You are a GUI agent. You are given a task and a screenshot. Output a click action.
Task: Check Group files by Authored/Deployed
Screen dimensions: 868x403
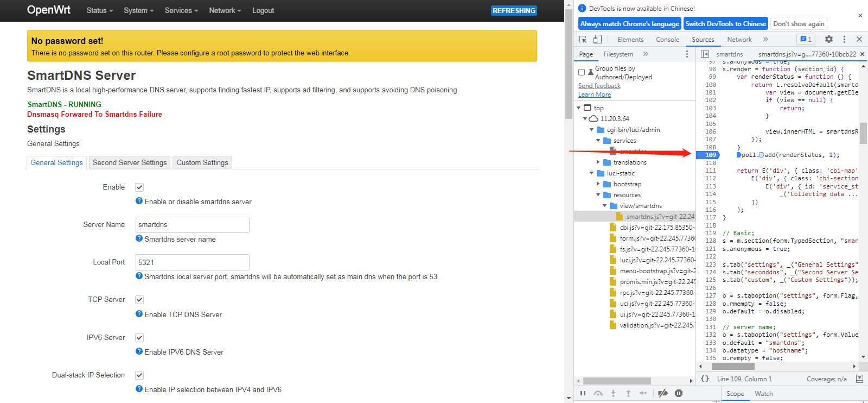point(582,72)
